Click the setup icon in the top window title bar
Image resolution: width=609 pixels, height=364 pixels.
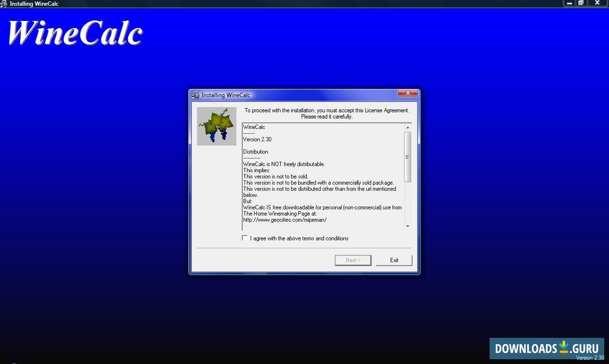(x=4, y=4)
